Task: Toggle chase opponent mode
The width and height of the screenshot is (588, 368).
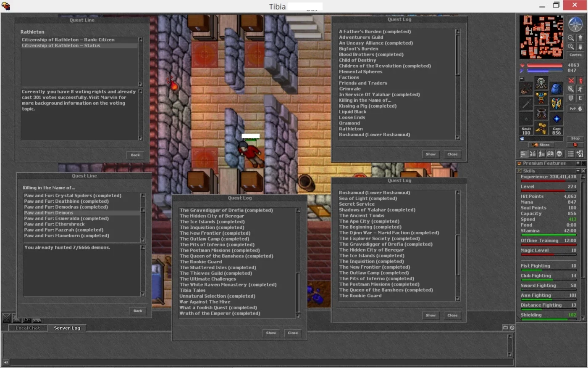Action: coord(580,89)
